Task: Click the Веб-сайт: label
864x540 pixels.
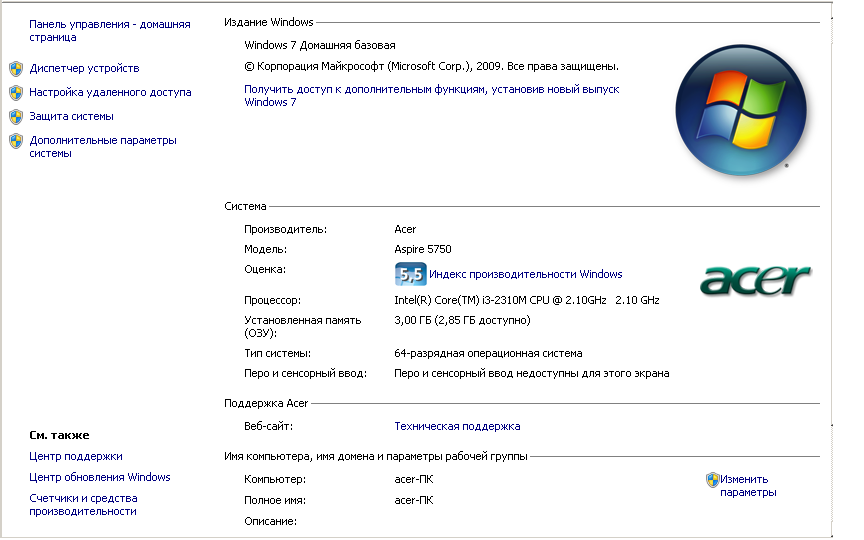Action: point(268,426)
